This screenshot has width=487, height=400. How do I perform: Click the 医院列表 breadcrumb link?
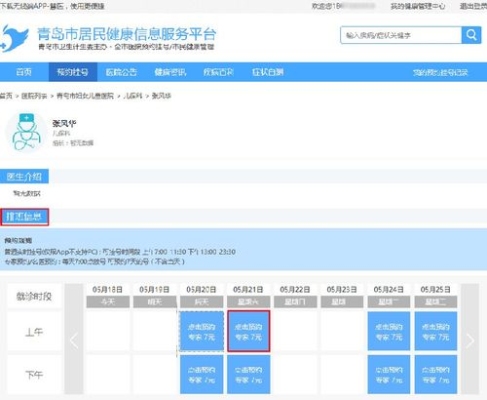click(34, 96)
